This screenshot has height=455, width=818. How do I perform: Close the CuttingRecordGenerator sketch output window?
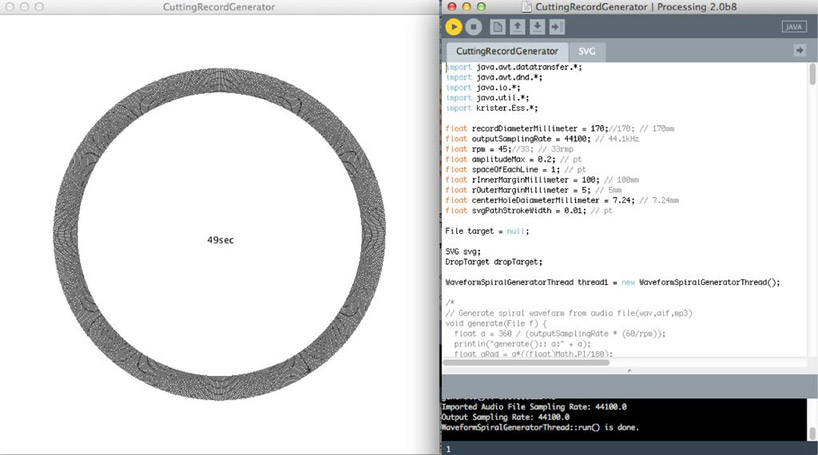point(10,7)
